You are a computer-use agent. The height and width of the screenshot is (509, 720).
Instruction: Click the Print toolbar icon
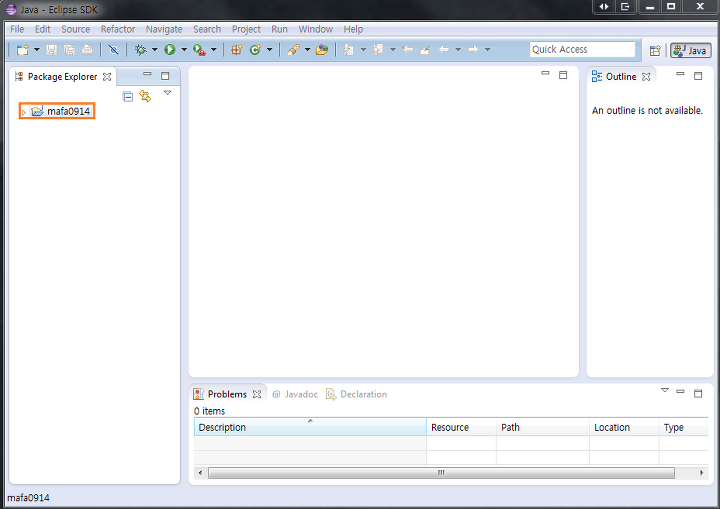[87, 50]
